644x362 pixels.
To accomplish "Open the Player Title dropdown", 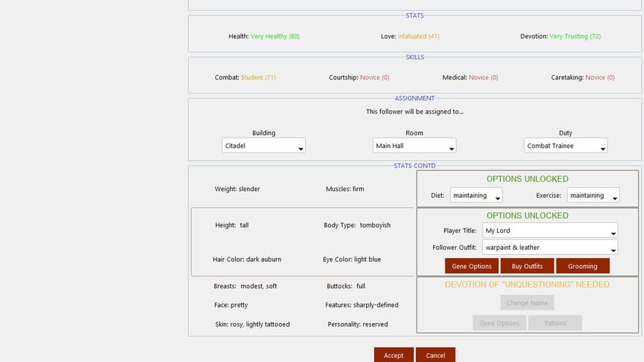I will point(549,231).
